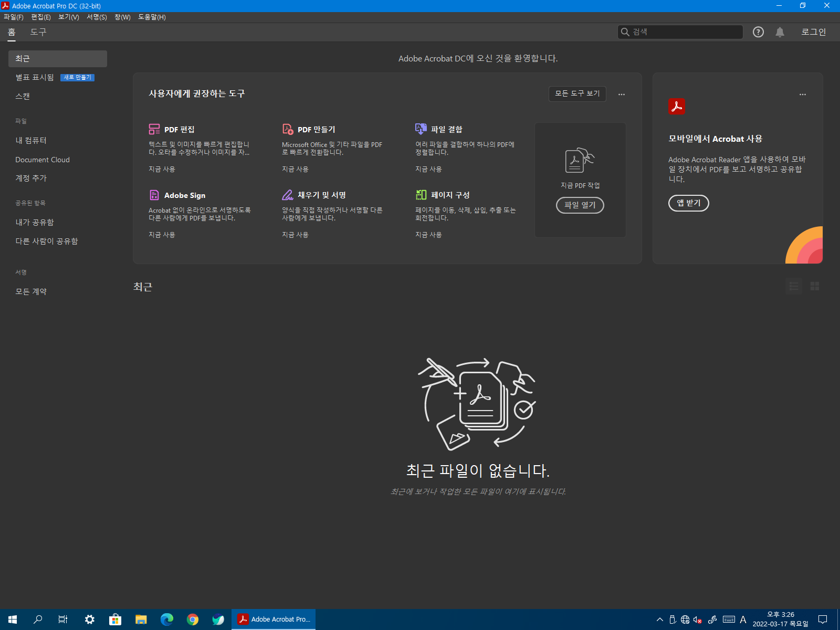Screen dimensions: 840x630
Task: Click 지금 사용 under 파일 결합
Action: 428,169
